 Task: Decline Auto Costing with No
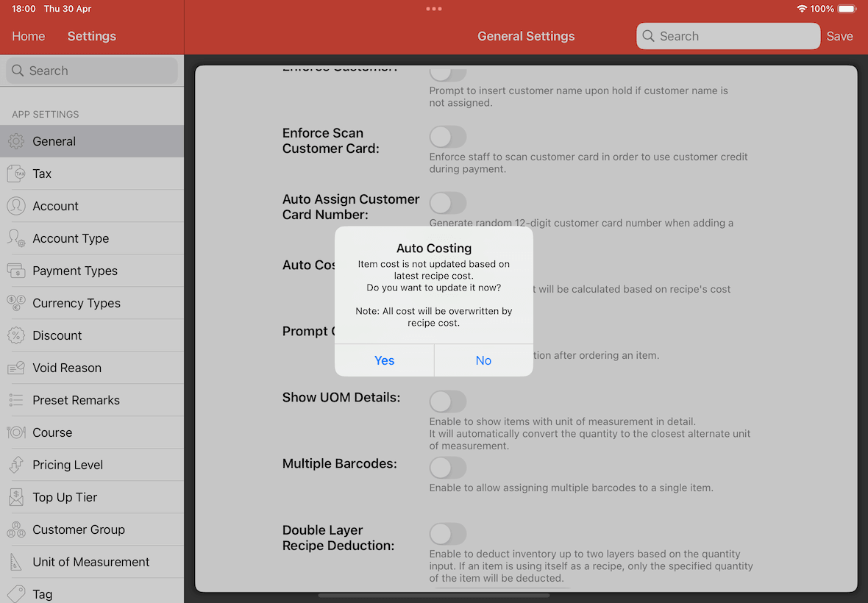[484, 360]
